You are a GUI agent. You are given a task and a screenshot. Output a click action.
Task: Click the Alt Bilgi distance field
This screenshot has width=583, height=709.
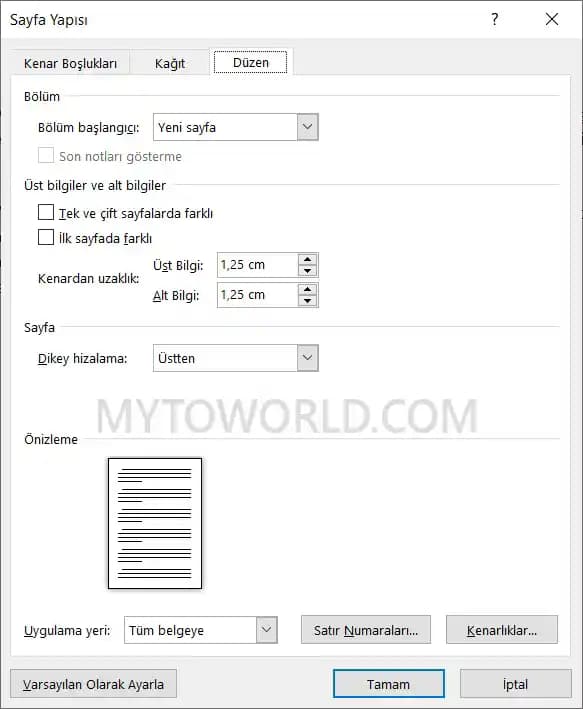pyautogui.click(x=258, y=295)
